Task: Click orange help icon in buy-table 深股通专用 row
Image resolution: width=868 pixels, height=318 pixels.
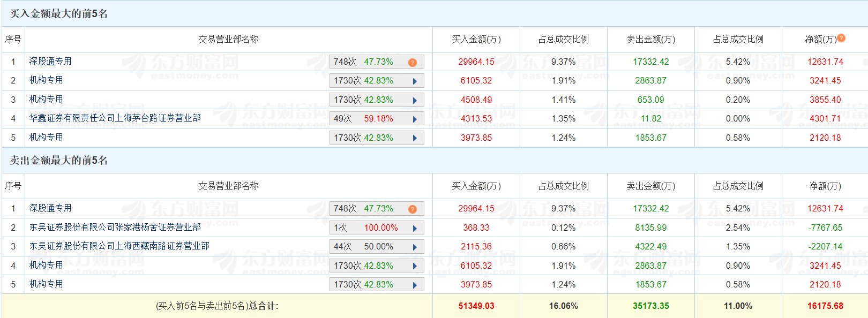Action: coord(412,63)
